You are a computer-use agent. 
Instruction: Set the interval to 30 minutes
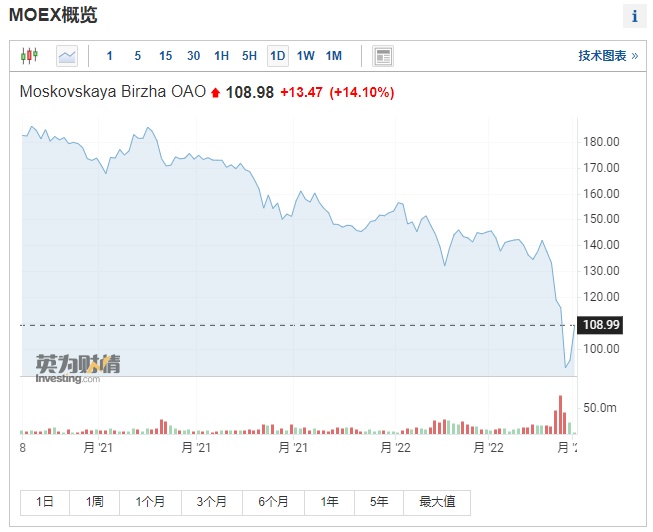(193, 56)
